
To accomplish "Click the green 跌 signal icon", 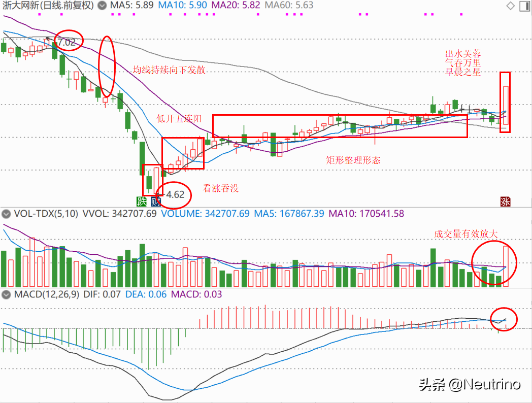I will [142, 201].
